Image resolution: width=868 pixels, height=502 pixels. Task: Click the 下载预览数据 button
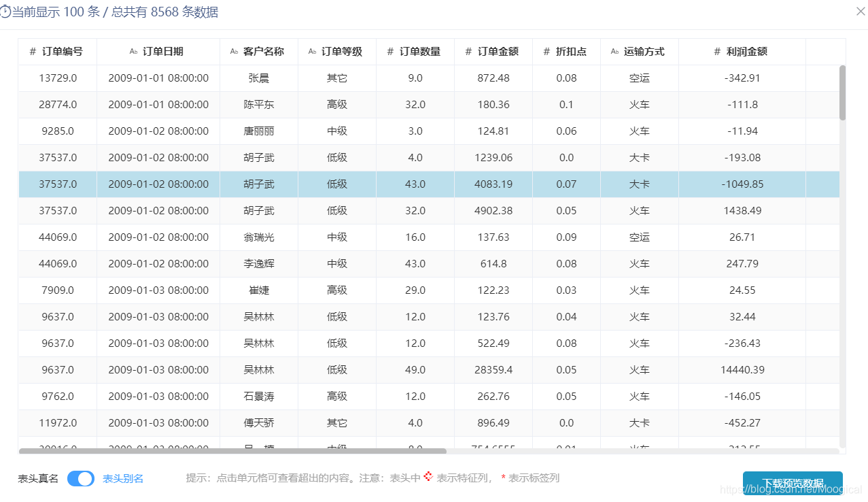point(793,483)
